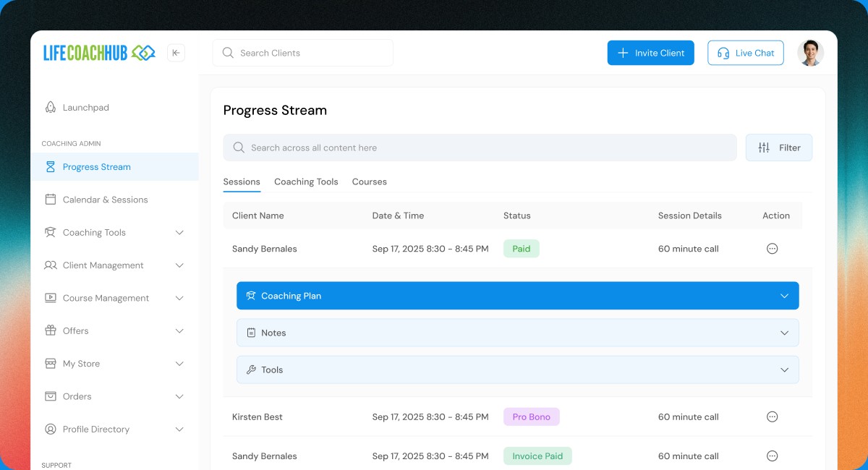Click the Session Details column header
The width and height of the screenshot is (868, 470).
click(690, 215)
